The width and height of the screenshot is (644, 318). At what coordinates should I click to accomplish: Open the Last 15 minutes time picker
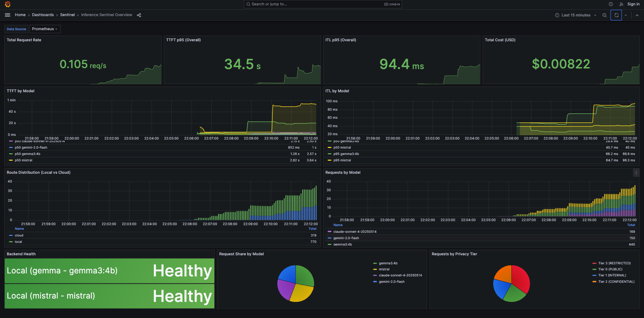576,15
